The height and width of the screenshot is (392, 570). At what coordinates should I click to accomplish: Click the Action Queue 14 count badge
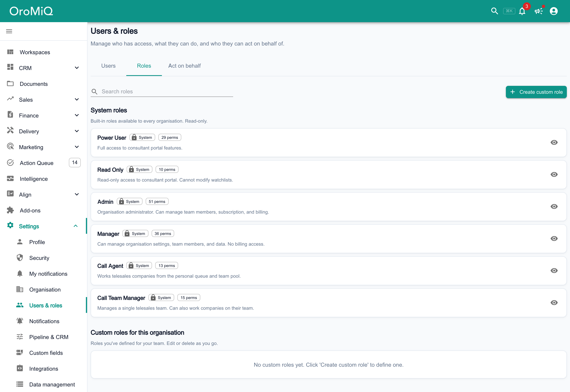click(75, 163)
